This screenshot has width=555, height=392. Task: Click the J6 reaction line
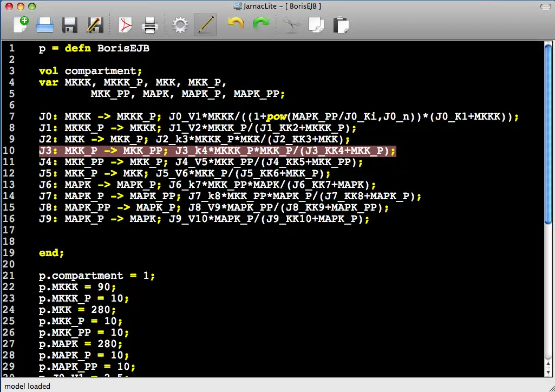(207, 185)
